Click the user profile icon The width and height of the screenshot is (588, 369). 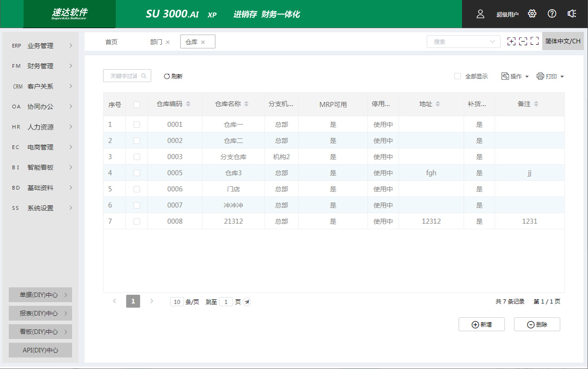click(x=480, y=14)
